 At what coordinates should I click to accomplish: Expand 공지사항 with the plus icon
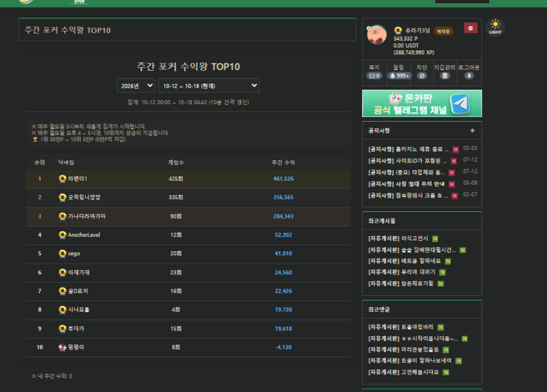[x=472, y=130]
